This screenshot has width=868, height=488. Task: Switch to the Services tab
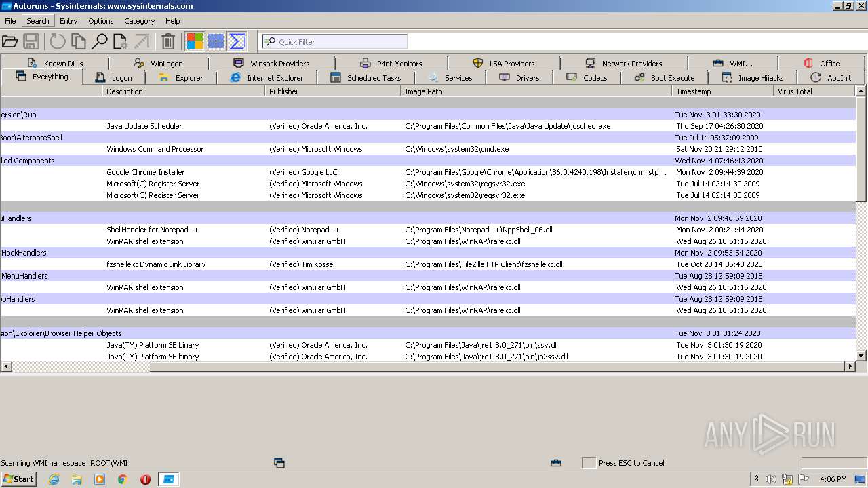tap(450, 78)
